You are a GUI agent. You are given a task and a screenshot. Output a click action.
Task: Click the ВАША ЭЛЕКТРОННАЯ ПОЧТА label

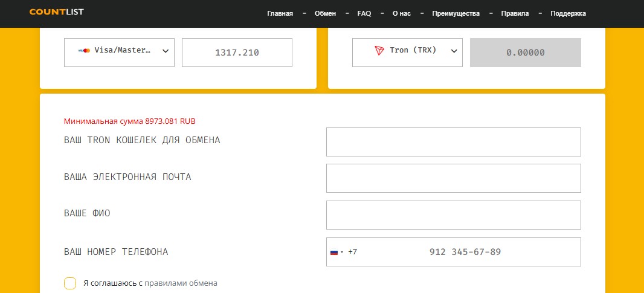click(x=127, y=177)
